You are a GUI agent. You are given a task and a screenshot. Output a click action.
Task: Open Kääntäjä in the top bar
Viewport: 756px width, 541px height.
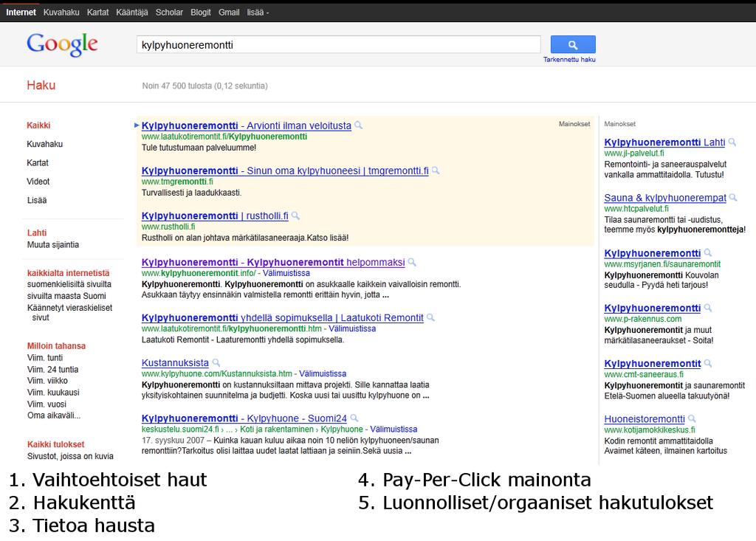(x=132, y=13)
